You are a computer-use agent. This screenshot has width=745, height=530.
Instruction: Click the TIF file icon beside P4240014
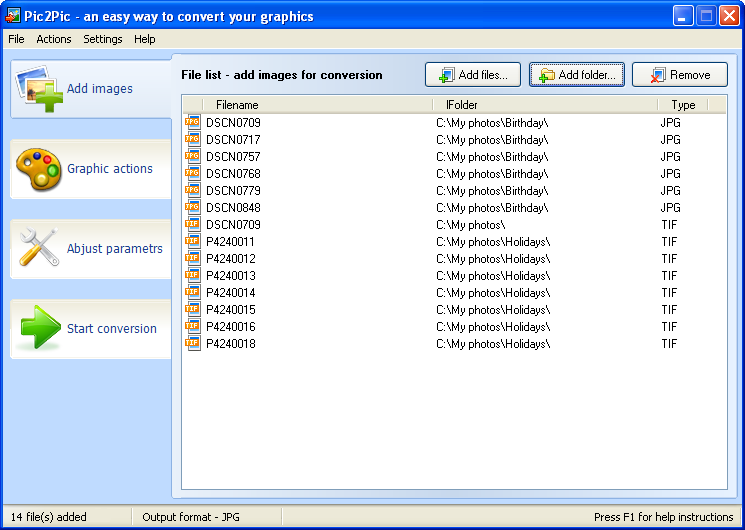coord(192,292)
